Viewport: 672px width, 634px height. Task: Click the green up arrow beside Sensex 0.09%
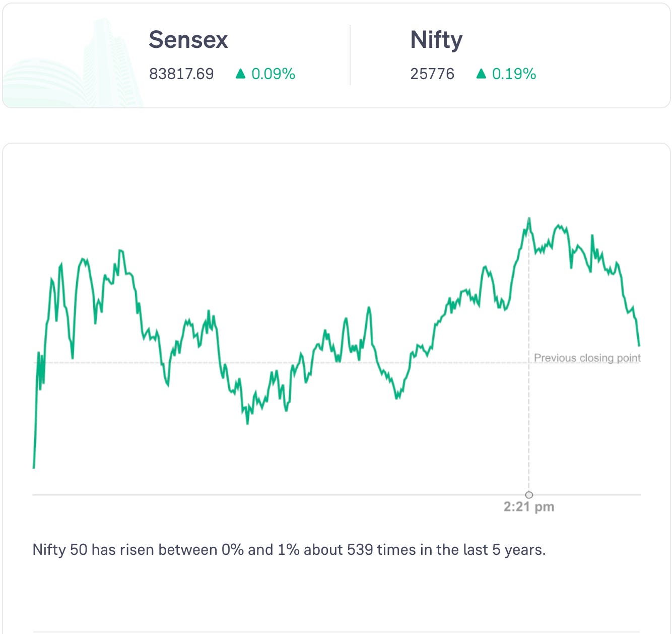240,74
